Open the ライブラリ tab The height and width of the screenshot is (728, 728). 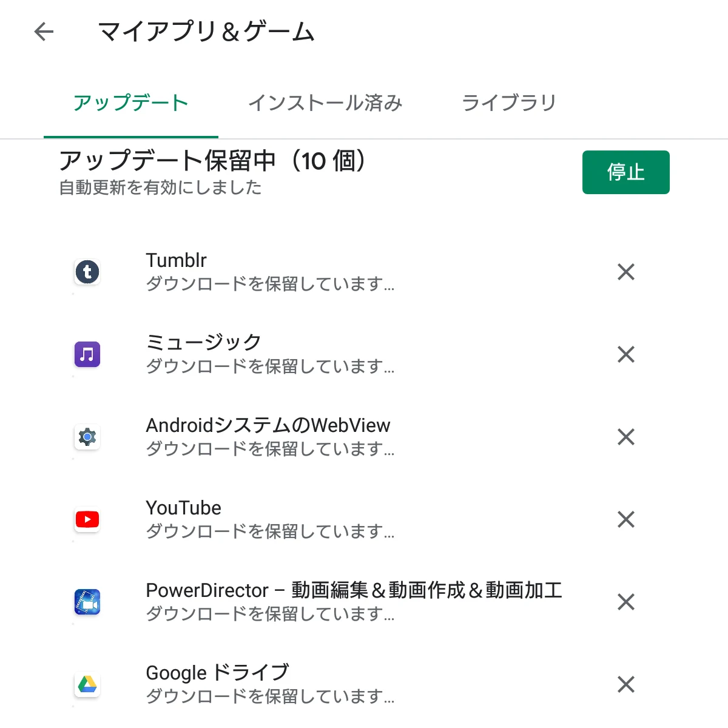click(x=509, y=103)
